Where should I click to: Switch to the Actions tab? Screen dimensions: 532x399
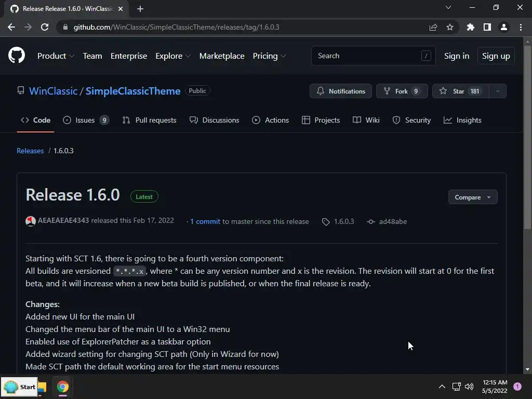click(270, 120)
